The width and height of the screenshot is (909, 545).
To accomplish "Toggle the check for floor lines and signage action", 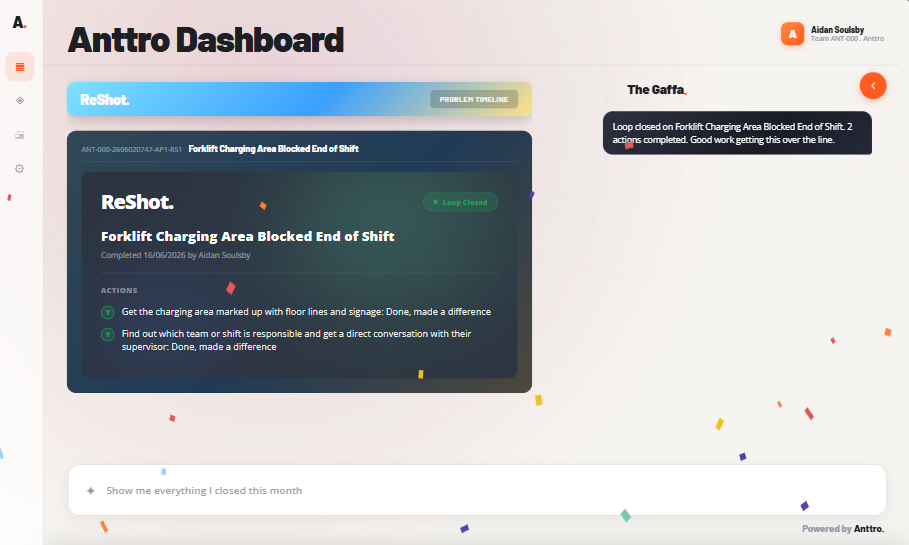I will tap(108, 313).
